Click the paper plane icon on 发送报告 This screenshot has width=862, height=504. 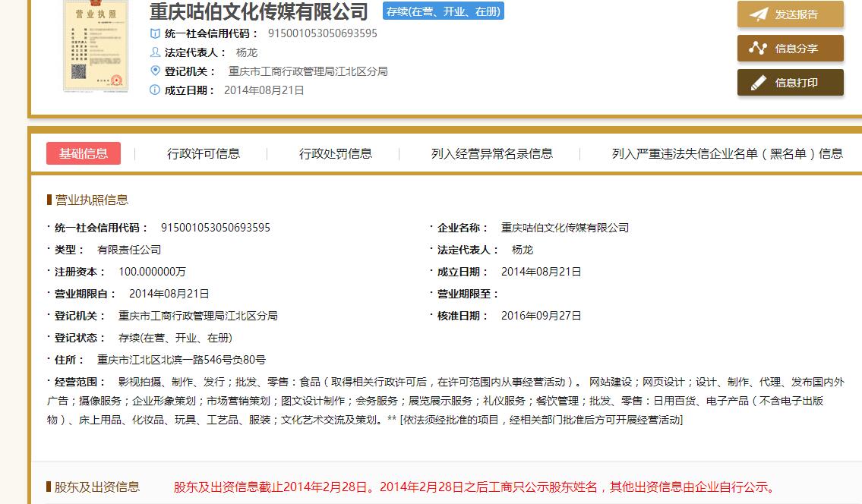click(759, 14)
